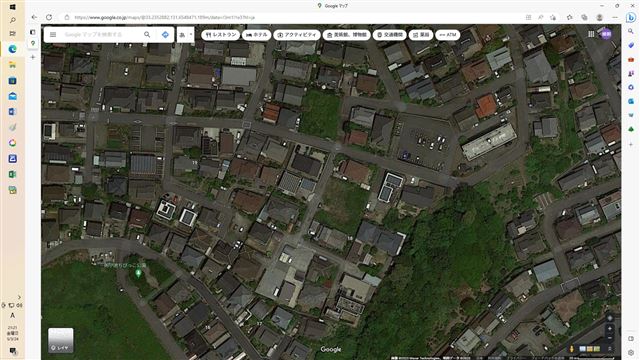Screen dimensions: 640x360
Task: Show your location on the map
Action: tap(610, 318)
